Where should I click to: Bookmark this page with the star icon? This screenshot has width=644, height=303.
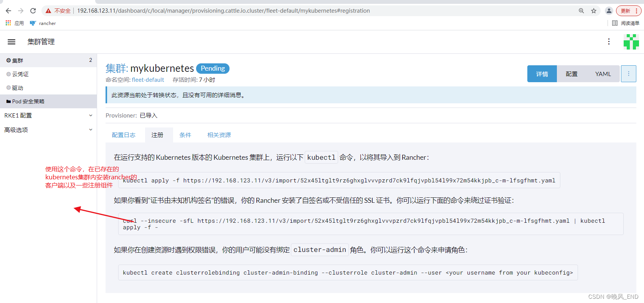click(x=594, y=11)
